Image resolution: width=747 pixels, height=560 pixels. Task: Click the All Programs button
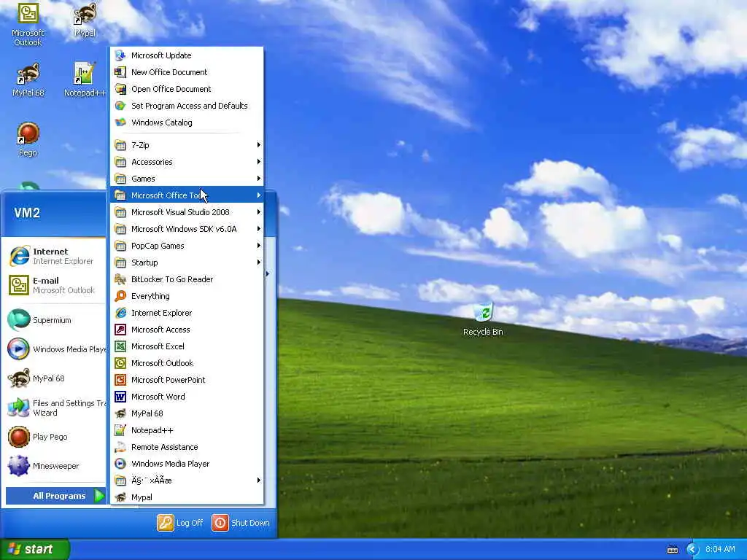click(x=56, y=496)
